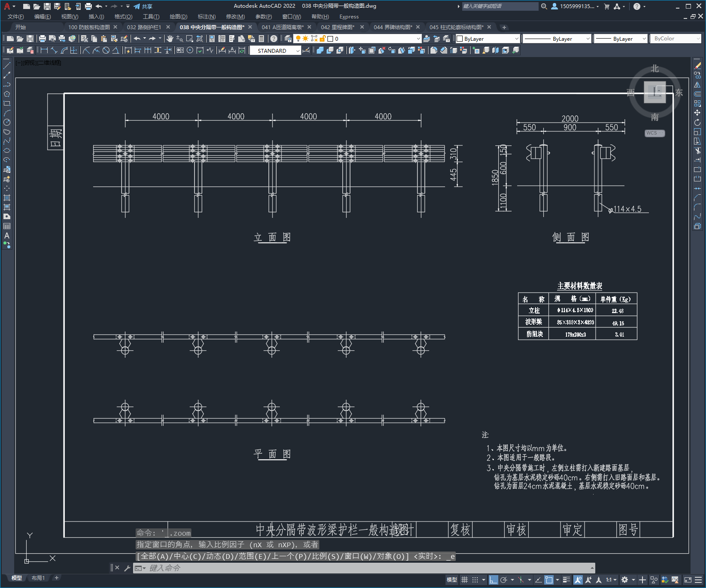The height and width of the screenshot is (588, 706).
Task: Toggle object snap tracking
Action: 538,580
